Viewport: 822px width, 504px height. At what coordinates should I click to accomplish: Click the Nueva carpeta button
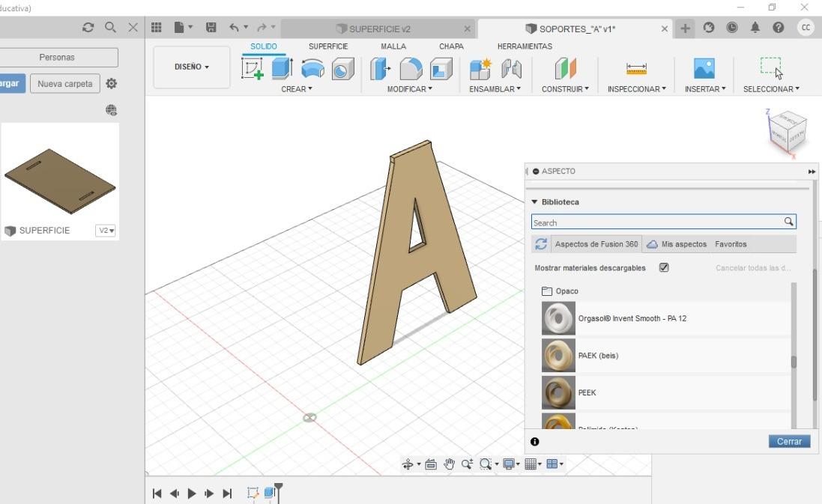[65, 84]
